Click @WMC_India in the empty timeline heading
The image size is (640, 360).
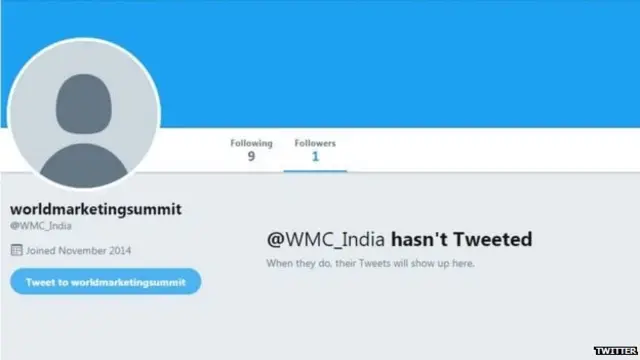(x=326, y=240)
